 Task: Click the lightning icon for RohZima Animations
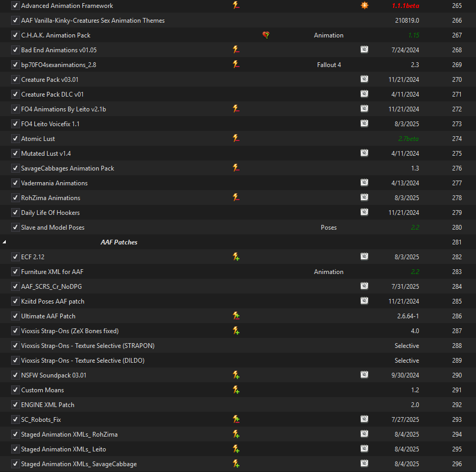click(236, 197)
